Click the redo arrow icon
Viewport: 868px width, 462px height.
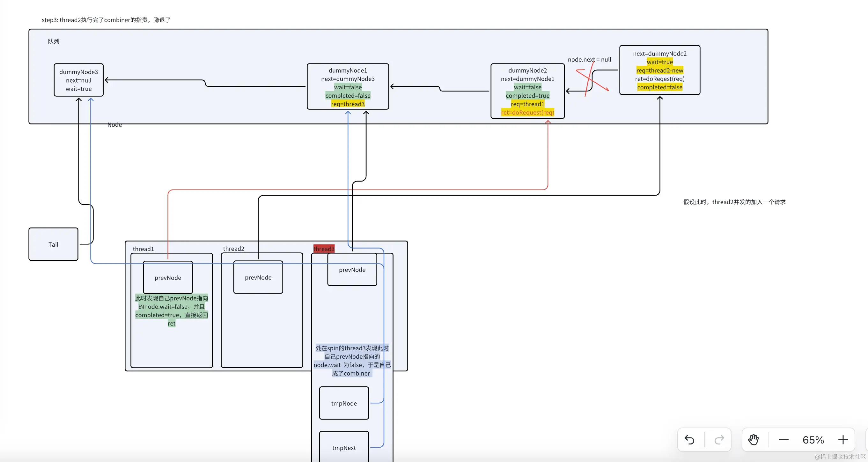click(x=719, y=440)
